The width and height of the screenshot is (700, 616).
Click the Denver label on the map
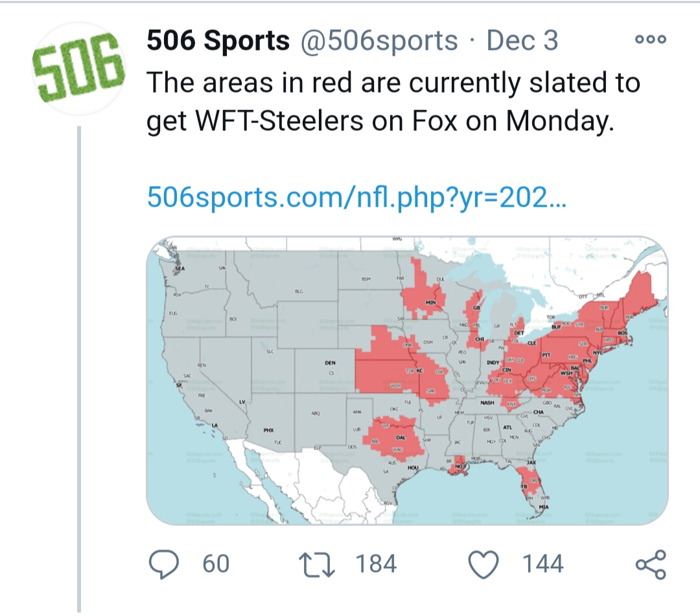click(330, 363)
